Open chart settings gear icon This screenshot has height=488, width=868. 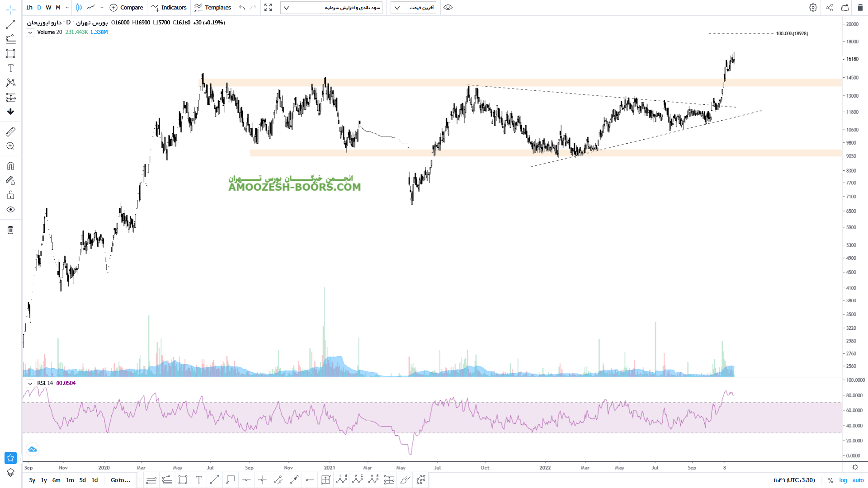pyautogui.click(x=813, y=8)
